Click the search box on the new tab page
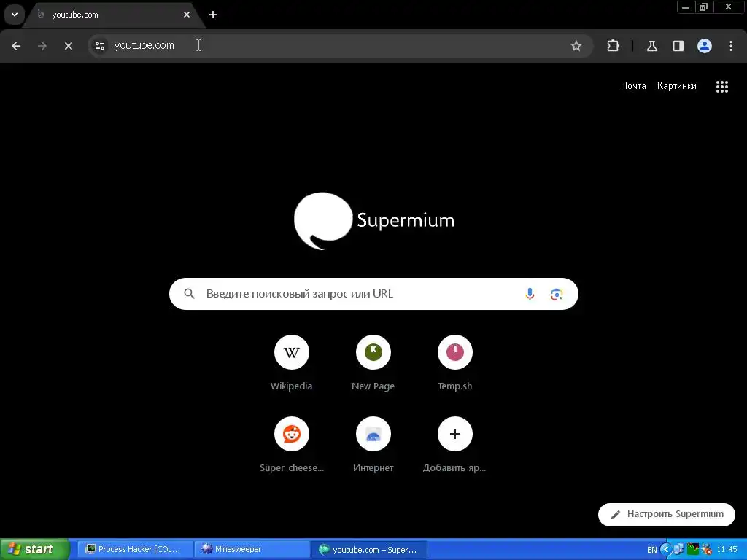The width and height of the screenshot is (747, 560). point(373,294)
